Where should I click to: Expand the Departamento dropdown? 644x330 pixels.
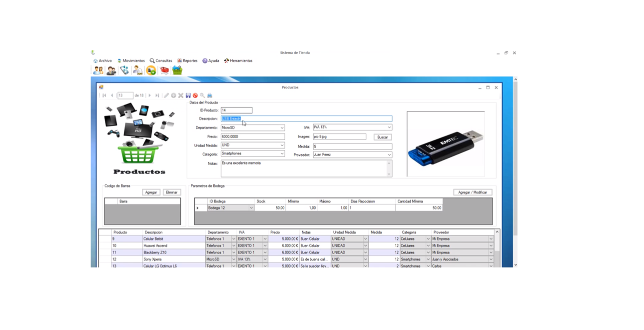point(282,128)
